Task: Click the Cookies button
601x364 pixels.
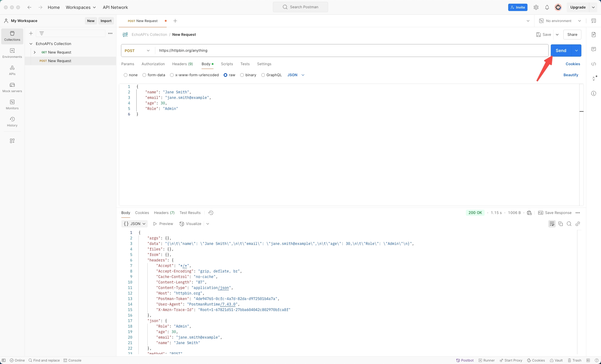Action: pos(573,64)
